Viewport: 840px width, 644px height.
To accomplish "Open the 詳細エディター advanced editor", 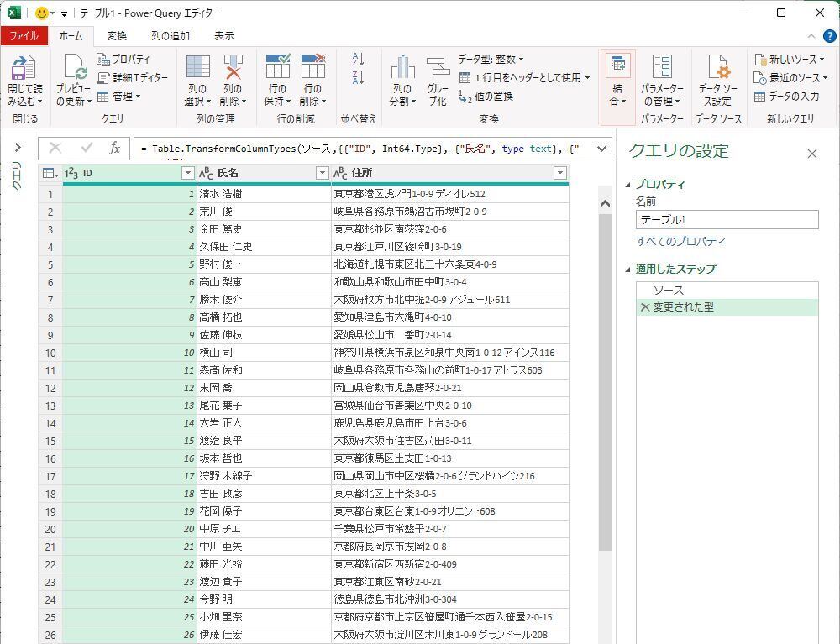I will click(133, 77).
